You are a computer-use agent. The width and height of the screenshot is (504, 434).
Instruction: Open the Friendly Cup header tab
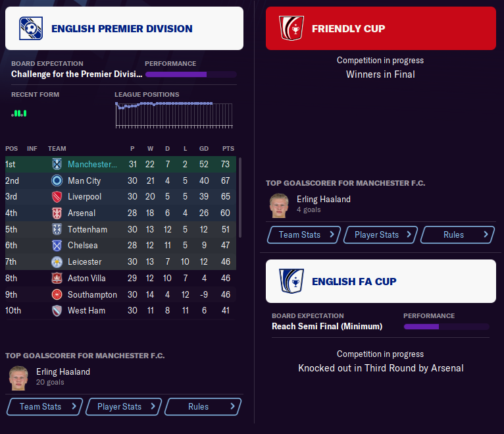(381, 28)
